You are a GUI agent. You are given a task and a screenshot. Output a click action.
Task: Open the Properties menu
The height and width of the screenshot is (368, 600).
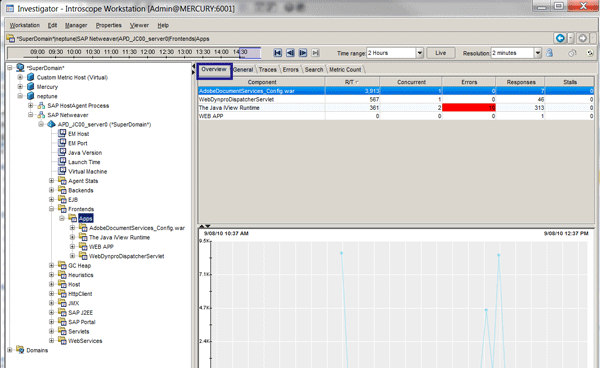(x=109, y=25)
